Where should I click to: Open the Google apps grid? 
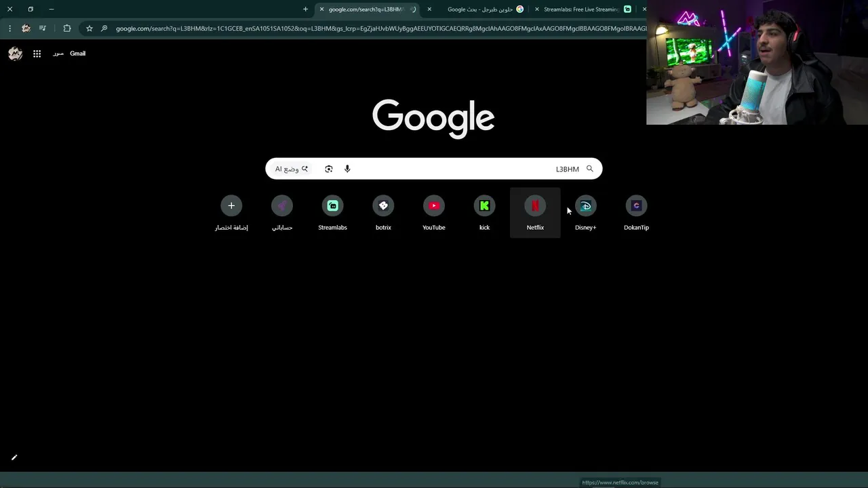tap(37, 54)
